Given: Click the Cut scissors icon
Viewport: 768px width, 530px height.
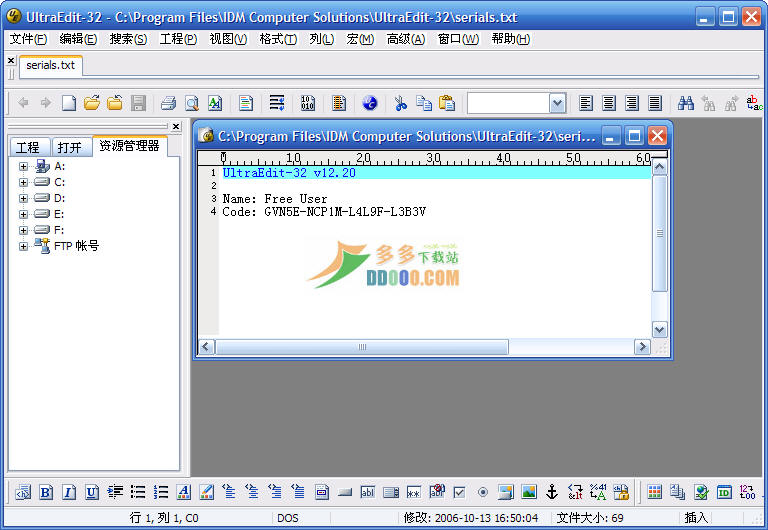Looking at the screenshot, I should 401,103.
